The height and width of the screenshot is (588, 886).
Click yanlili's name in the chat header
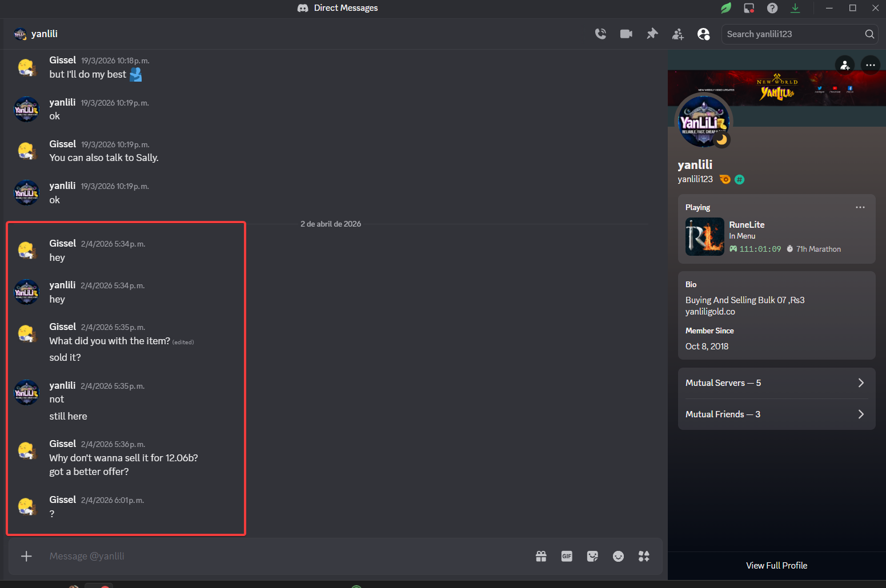pyautogui.click(x=45, y=34)
